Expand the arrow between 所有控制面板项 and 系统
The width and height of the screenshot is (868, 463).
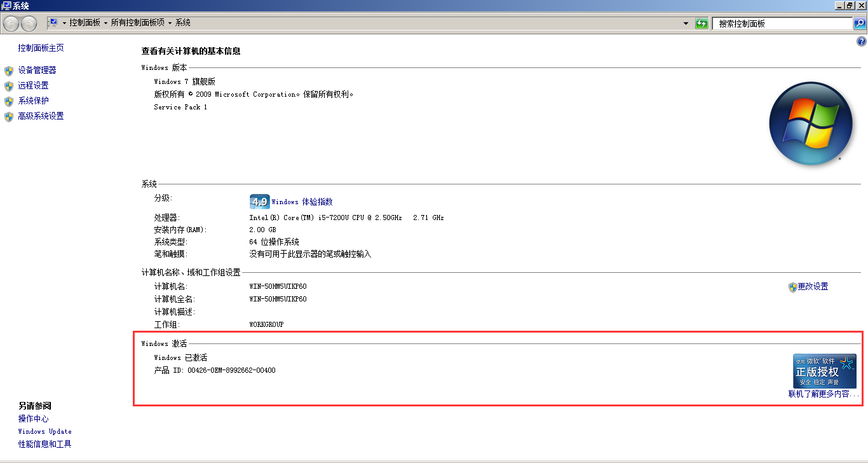170,23
